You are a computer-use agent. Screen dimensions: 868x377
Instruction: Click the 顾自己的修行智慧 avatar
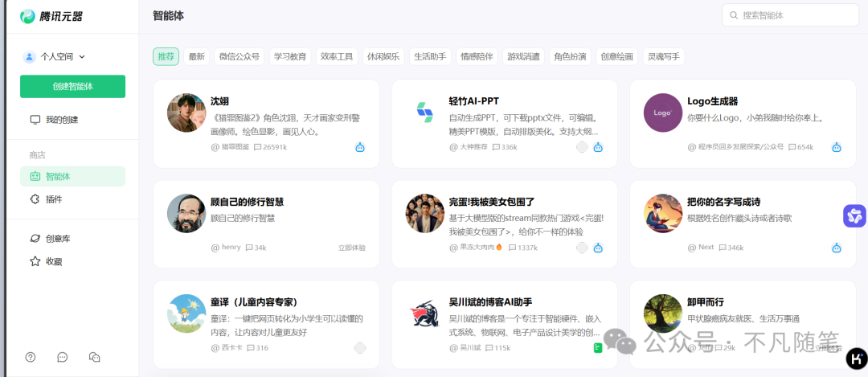(186, 213)
